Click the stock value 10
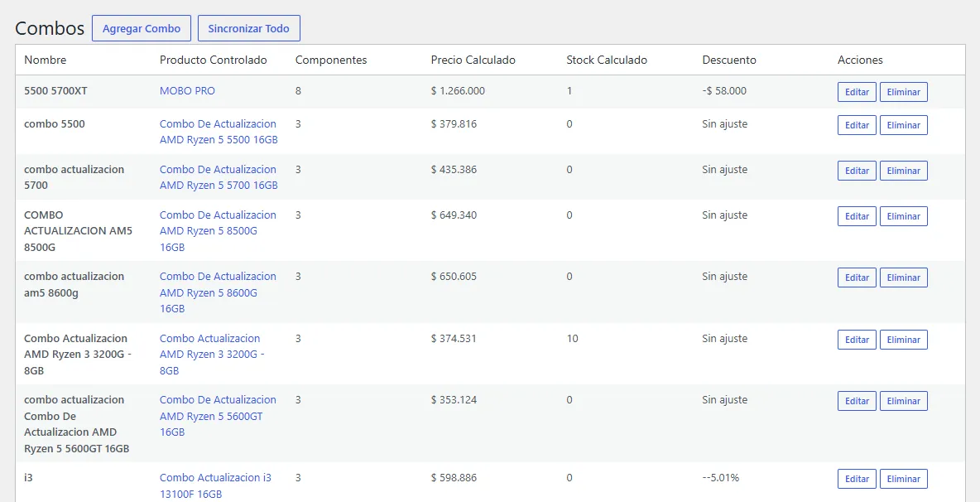The height and width of the screenshot is (502, 980). [x=573, y=338]
